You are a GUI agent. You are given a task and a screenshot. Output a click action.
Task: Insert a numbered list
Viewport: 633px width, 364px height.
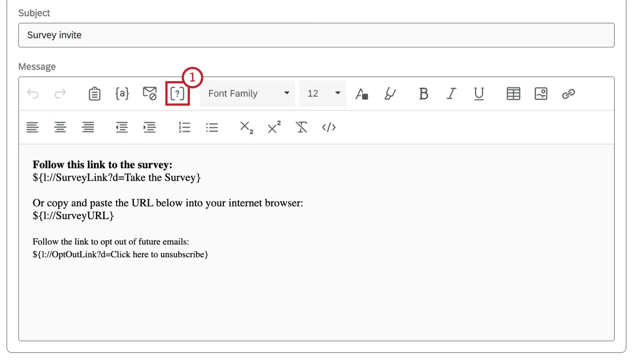tap(184, 128)
